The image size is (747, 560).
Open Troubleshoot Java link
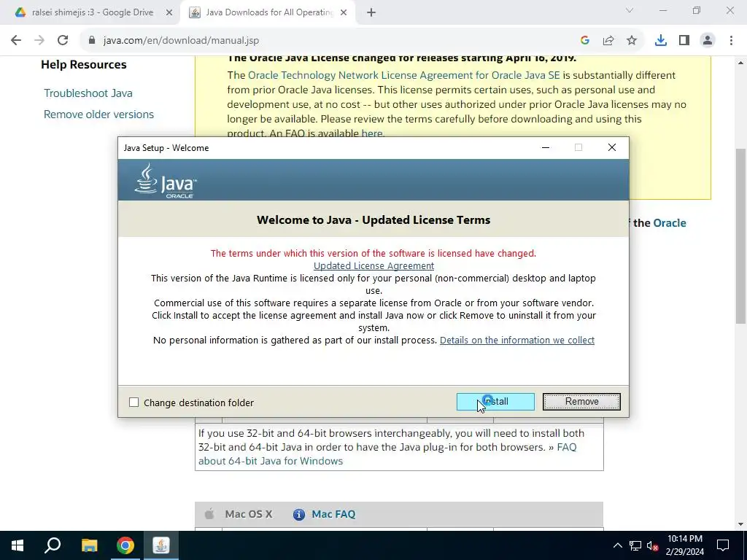coord(88,93)
